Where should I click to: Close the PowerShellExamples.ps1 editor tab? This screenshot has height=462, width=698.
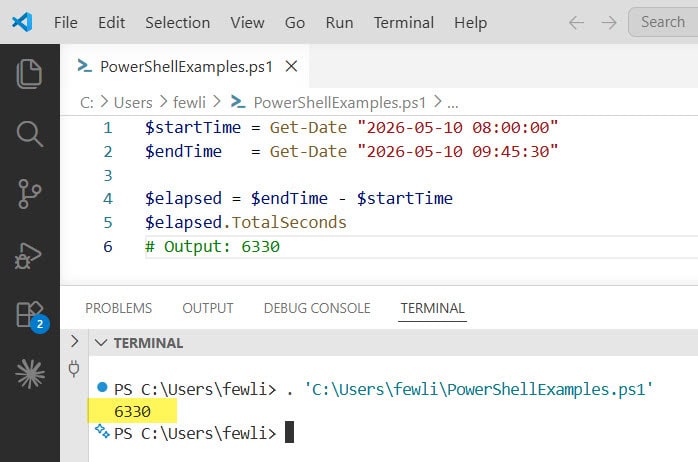pyautogui.click(x=292, y=66)
